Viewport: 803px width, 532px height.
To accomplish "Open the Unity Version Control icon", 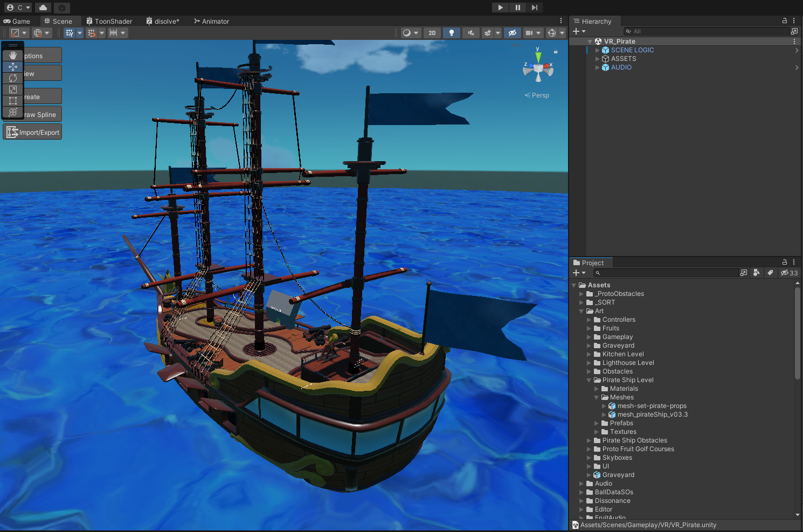I will coord(62,8).
